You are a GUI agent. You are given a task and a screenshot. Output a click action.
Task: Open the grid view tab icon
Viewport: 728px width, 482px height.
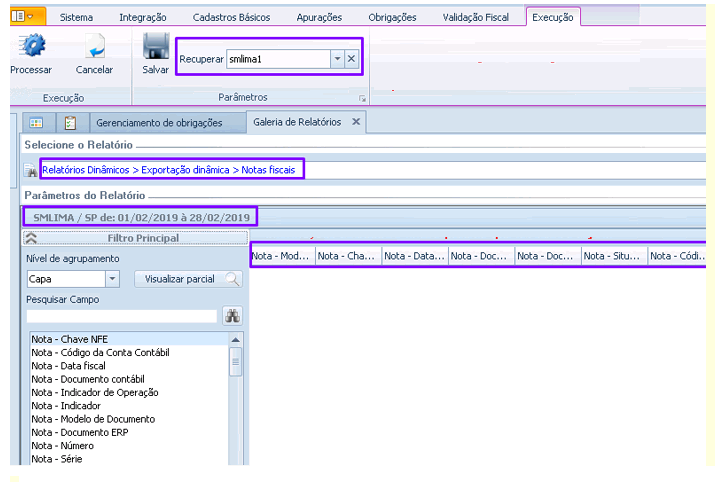tap(35, 123)
